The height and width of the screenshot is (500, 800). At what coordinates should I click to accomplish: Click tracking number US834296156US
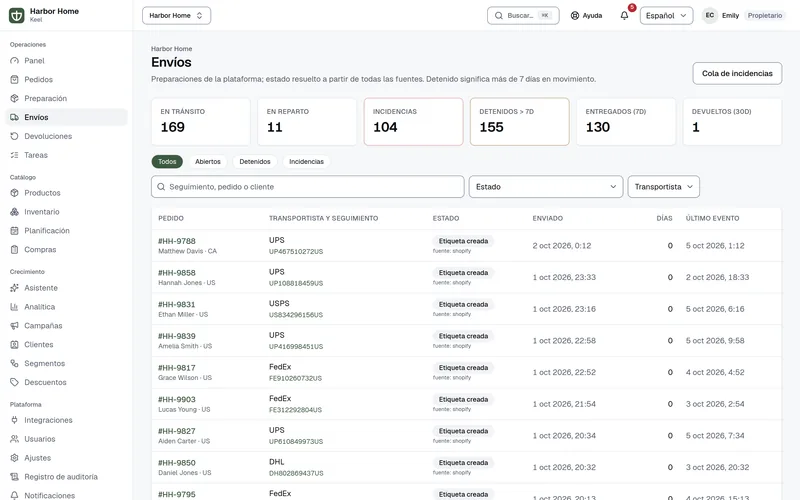pyautogui.click(x=296, y=315)
